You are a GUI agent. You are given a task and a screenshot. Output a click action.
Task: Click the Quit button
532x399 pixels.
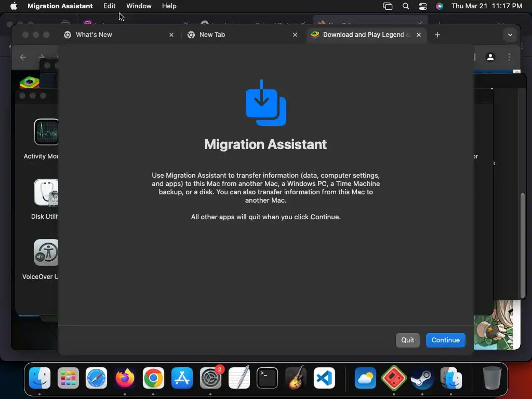[407, 340]
